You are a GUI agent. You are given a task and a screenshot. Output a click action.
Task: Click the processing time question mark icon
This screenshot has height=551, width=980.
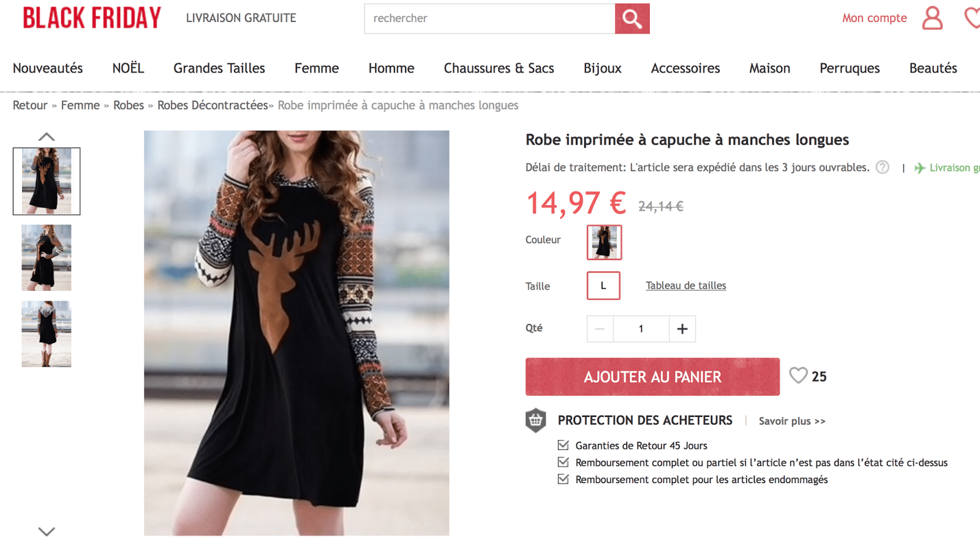tap(882, 167)
